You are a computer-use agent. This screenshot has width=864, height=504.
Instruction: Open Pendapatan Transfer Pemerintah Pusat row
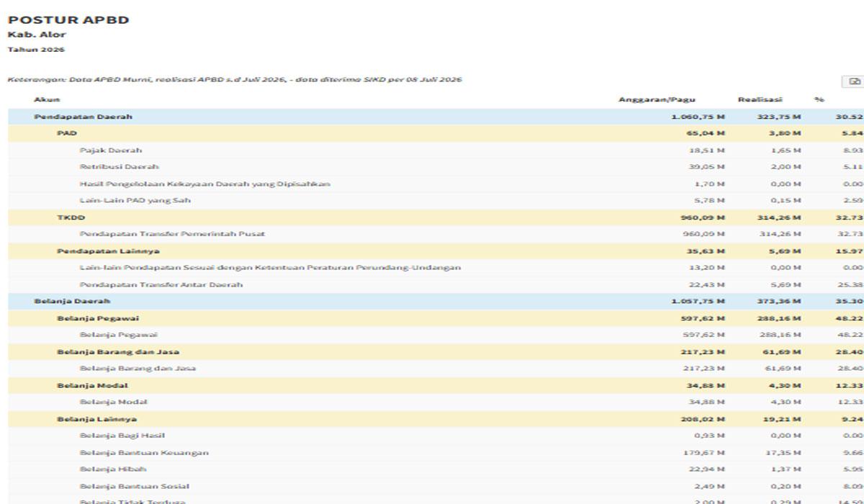pos(436,234)
